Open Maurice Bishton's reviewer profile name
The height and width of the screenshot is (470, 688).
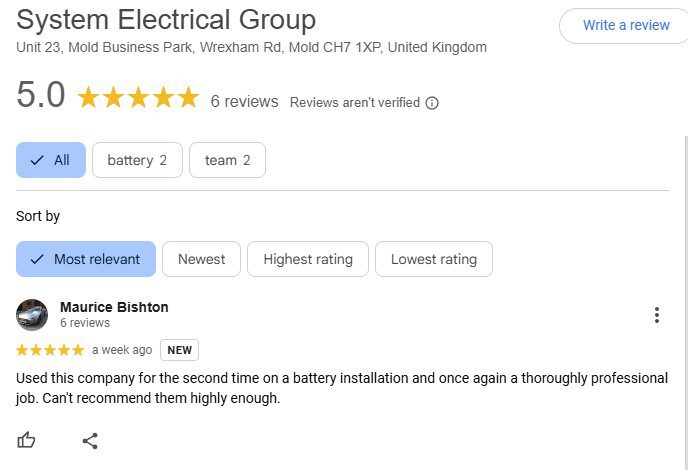click(x=114, y=307)
